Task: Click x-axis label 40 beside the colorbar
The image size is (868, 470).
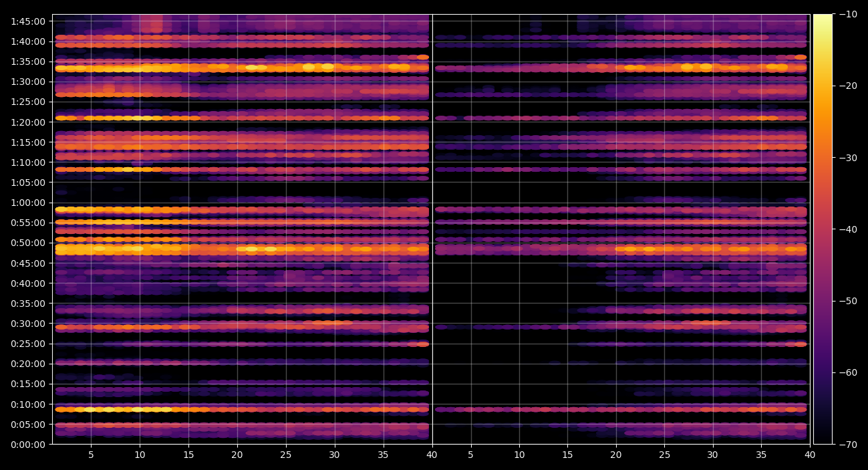Action: pyautogui.click(x=810, y=455)
